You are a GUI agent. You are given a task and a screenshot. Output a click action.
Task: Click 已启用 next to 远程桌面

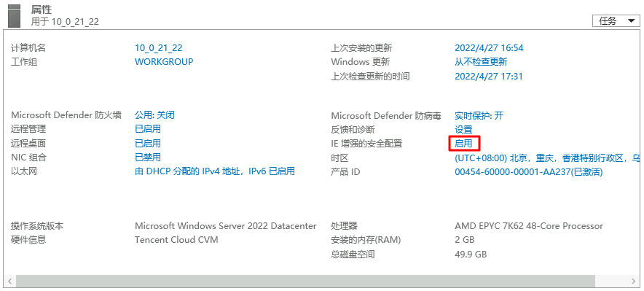[148, 144]
